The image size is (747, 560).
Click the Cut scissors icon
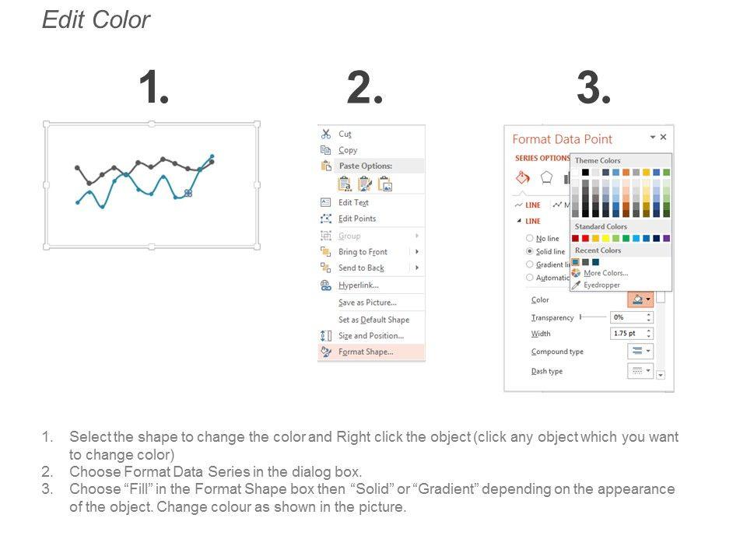click(326, 134)
